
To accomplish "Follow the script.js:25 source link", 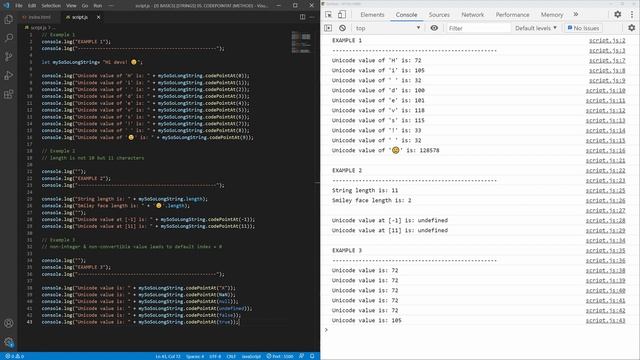I will pos(605,191).
